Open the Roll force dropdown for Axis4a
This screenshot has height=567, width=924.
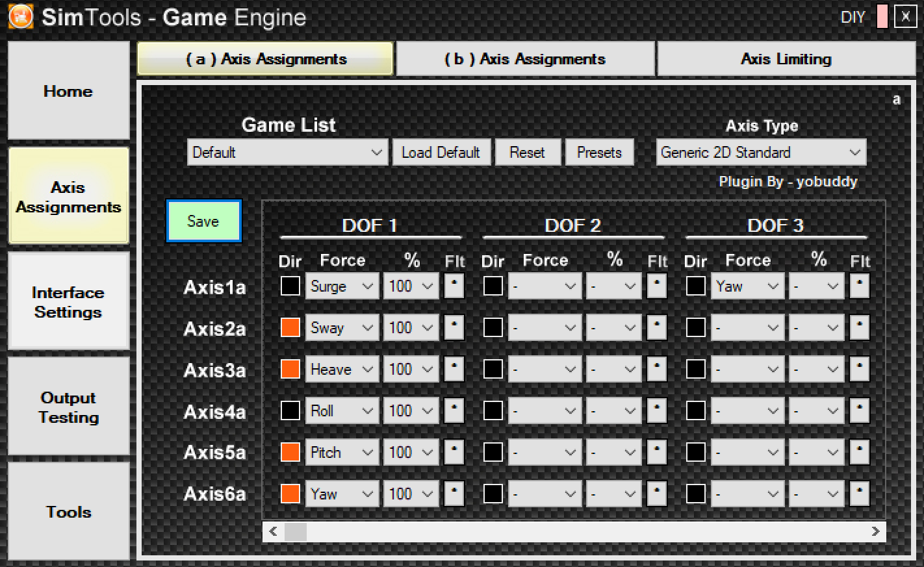tap(342, 410)
